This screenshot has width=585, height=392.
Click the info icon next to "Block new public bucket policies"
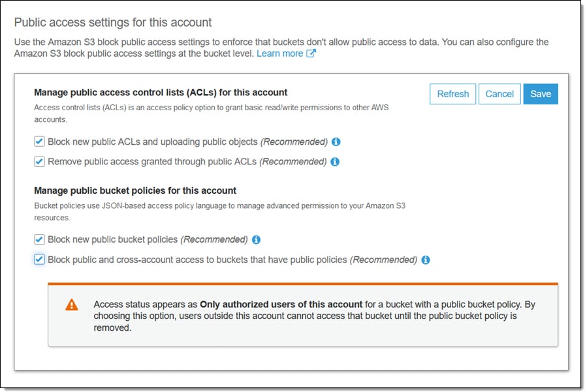click(x=257, y=239)
